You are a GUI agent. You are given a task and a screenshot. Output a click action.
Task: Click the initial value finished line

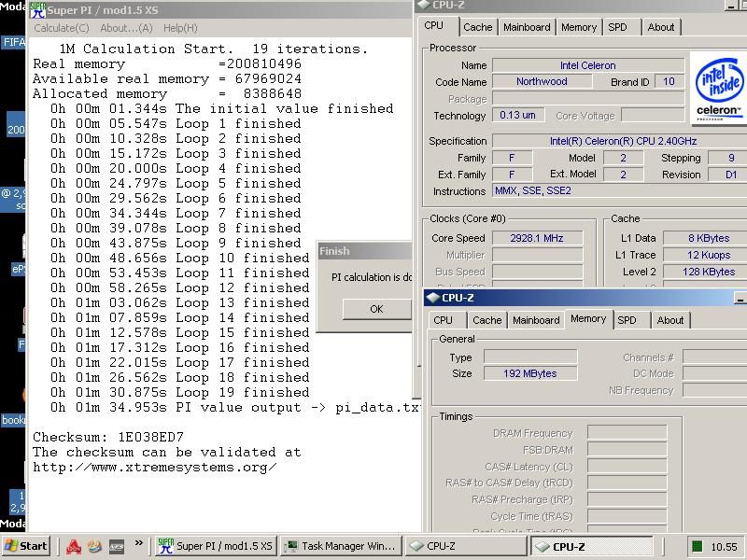coord(222,108)
